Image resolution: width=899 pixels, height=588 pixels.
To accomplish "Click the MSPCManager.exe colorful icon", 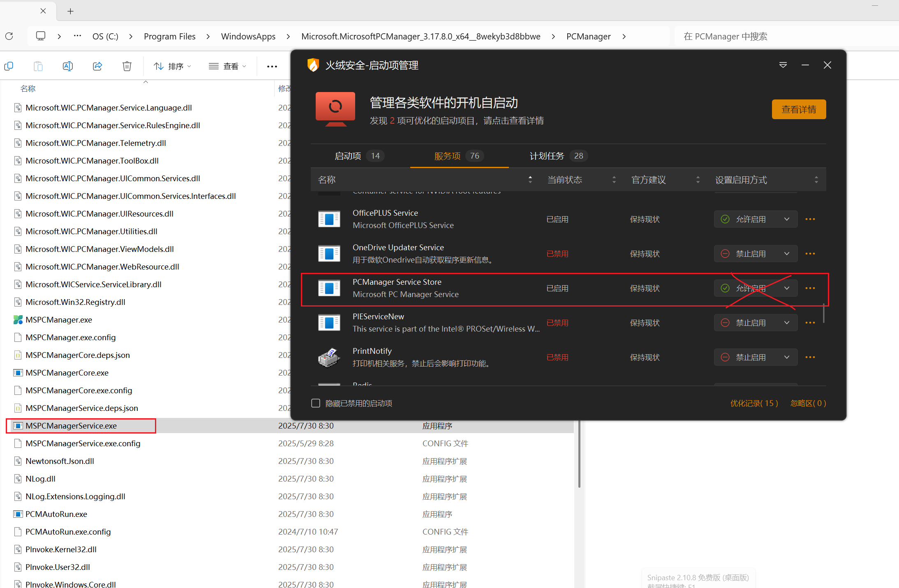I will coord(18,320).
